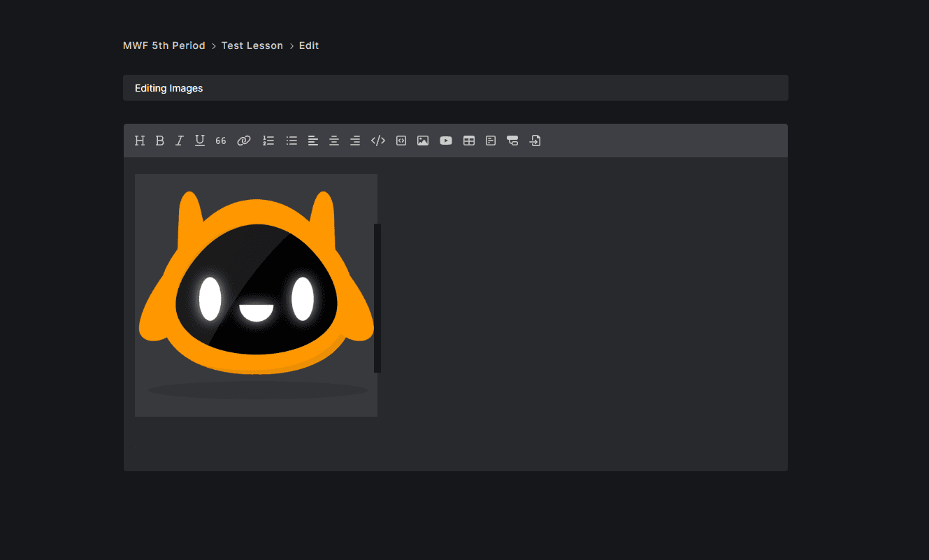The height and width of the screenshot is (560, 929).
Task: Center align text
Action: point(334,141)
